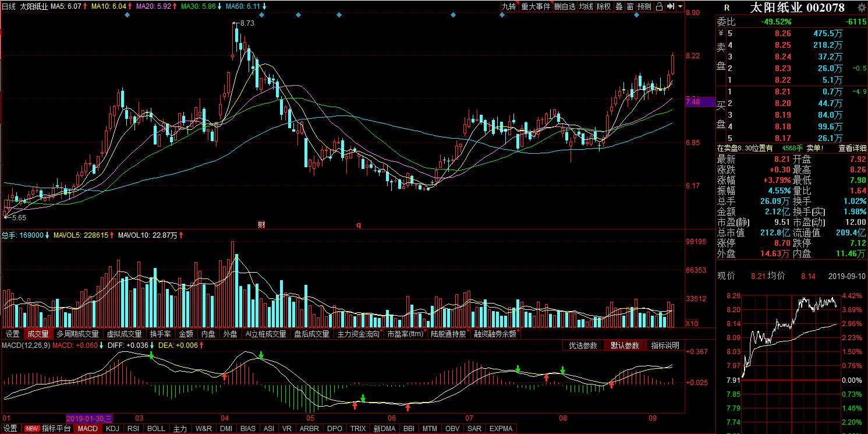Image resolution: width=868 pixels, height=434 pixels.
Task: Expand the toolbar dropdown arrow beside the jump icon
Action: [x=679, y=6]
